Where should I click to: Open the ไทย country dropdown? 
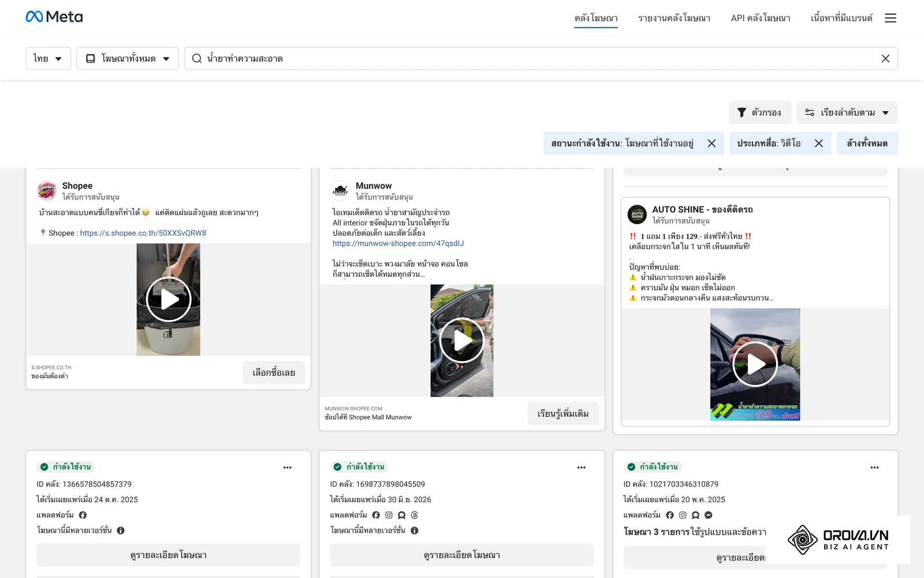pyautogui.click(x=49, y=58)
